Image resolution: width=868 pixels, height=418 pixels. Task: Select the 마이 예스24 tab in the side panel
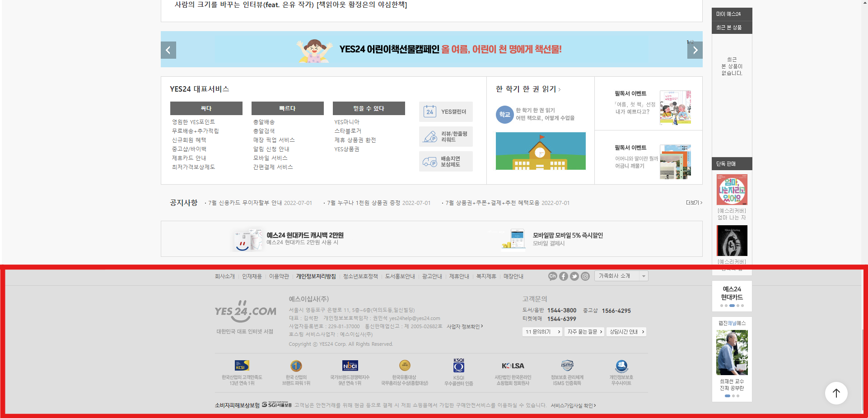coord(732,14)
